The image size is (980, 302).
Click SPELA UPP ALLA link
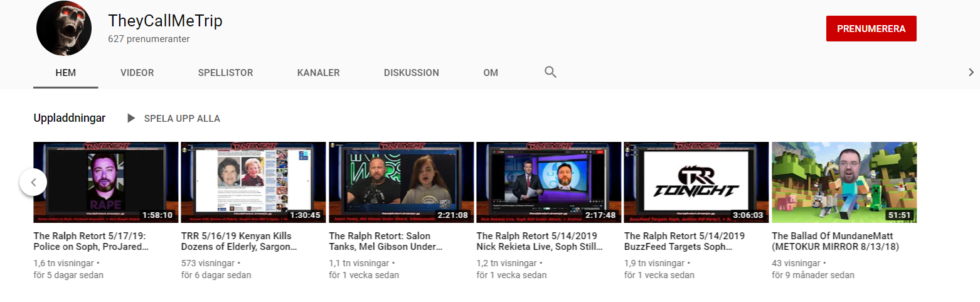click(182, 119)
